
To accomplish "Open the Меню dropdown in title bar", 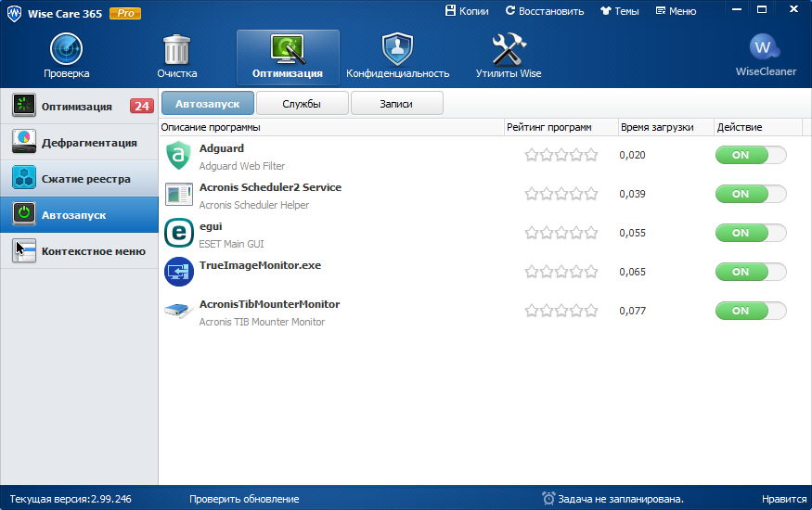I will [676, 11].
